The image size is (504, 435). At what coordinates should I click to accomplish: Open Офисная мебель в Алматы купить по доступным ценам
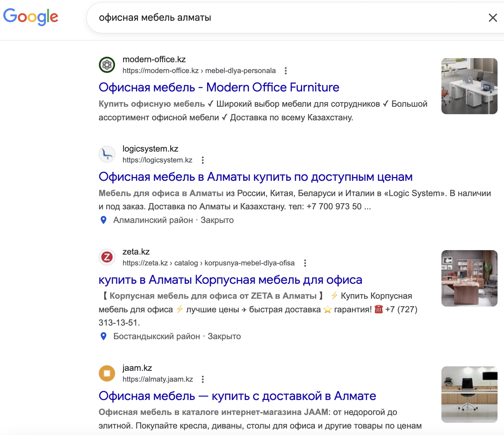coord(255,177)
